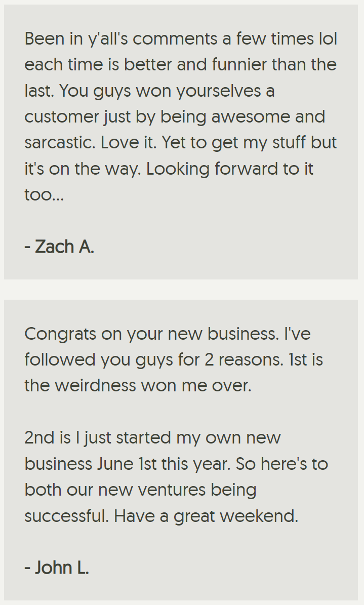Click the line "2nd is I just started my own new"
The height and width of the screenshot is (605, 364).
[152, 437]
